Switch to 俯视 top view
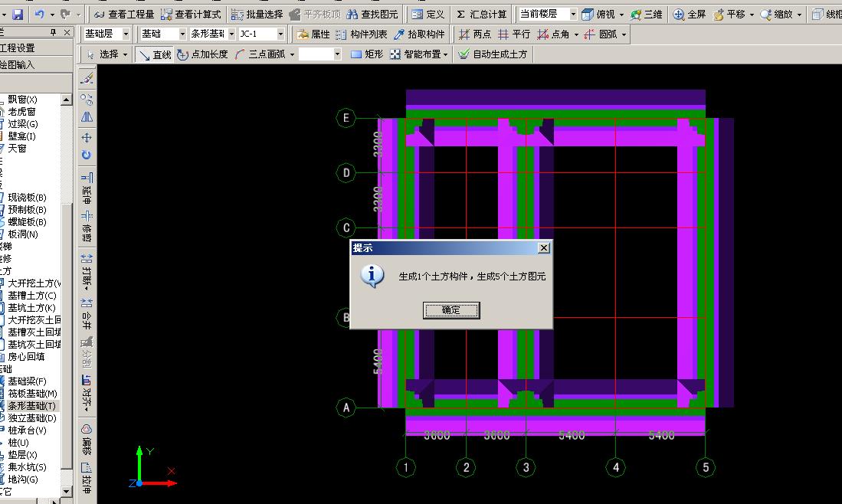The image size is (842, 504). [x=598, y=15]
